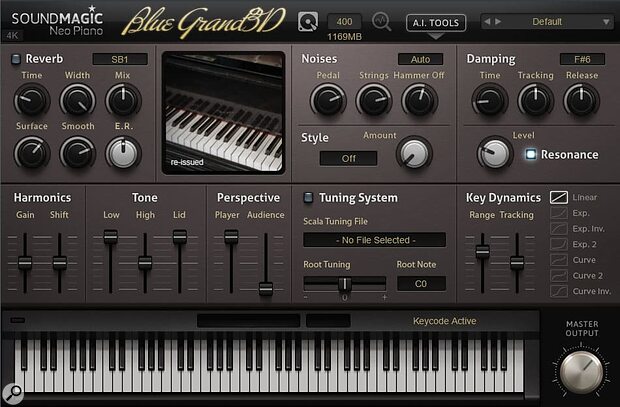Open the Scala file No File Selected field
Screen dimensions: 620x407
[x=374, y=240]
